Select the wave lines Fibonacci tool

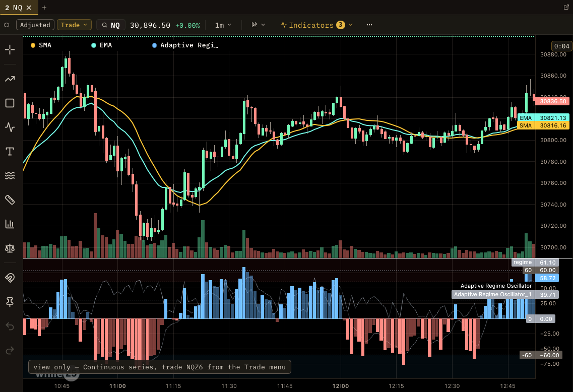click(x=10, y=176)
